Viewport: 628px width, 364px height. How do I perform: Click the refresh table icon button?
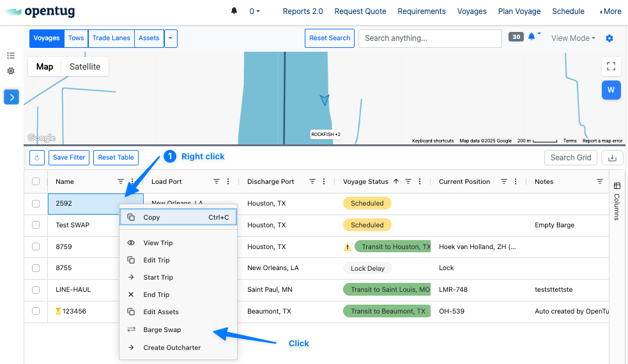[x=37, y=157]
